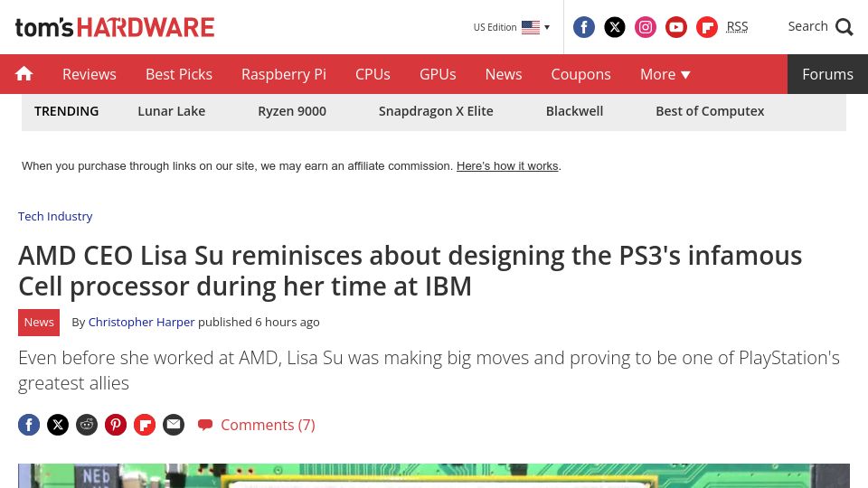Open trending topic Ryzen 9000
The height and width of the screenshot is (488, 868).
pos(292,111)
